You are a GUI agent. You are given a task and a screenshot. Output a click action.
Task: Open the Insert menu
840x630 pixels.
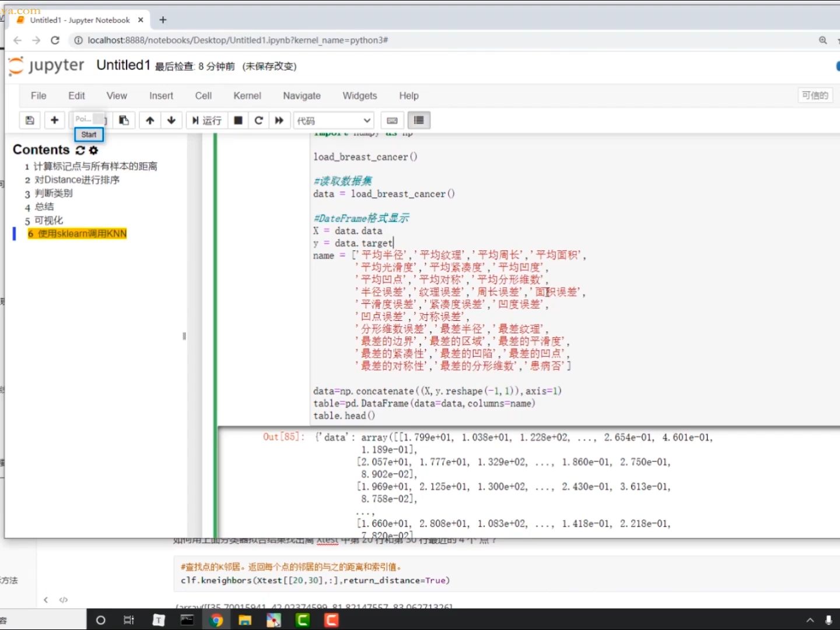(x=161, y=96)
